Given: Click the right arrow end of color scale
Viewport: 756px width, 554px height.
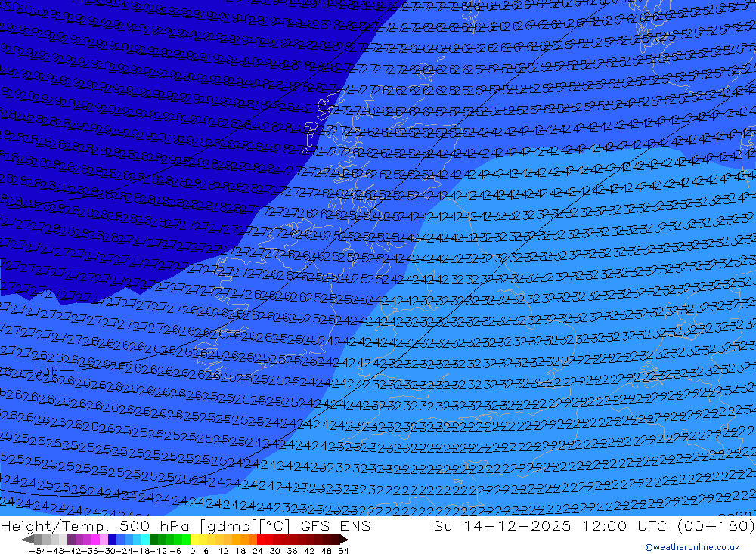Looking at the screenshot, I should coord(344,539).
